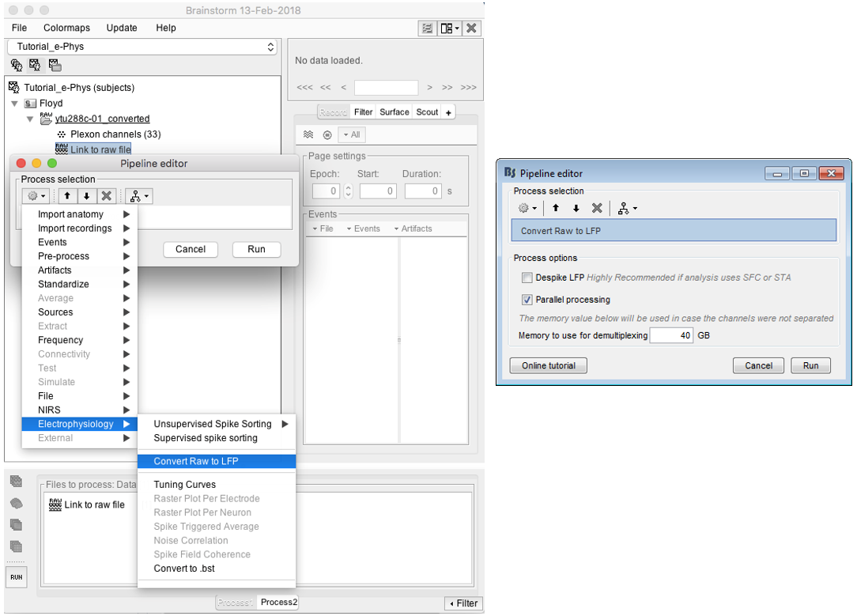The width and height of the screenshot is (857, 616).
Task: Select the time-frequency process type icon
Action: [17, 525]
